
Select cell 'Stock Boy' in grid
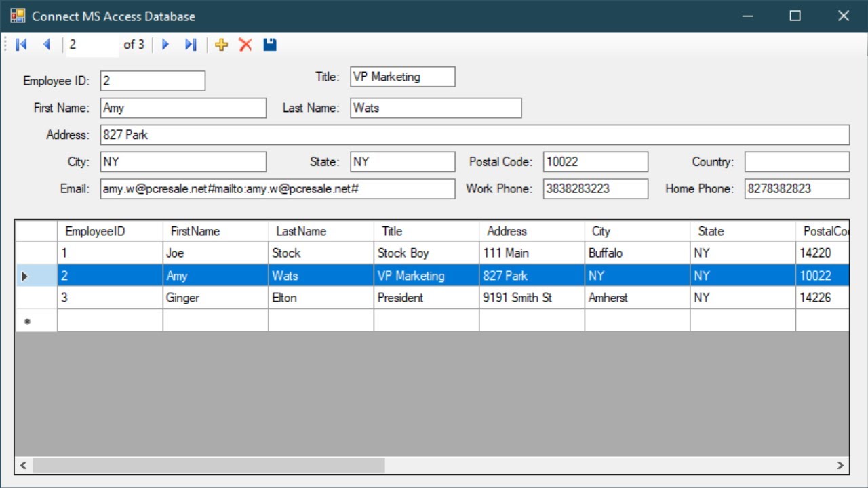click(x=427, y=253)
